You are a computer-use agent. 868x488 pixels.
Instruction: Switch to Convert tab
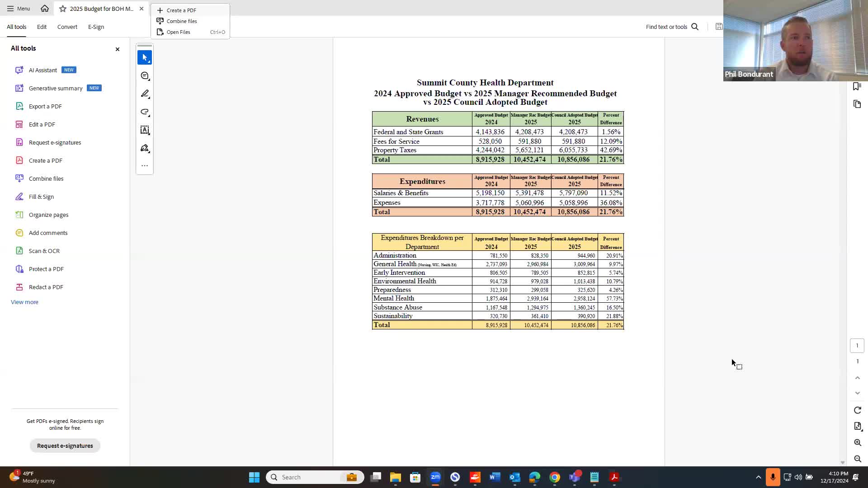point(67,27)
